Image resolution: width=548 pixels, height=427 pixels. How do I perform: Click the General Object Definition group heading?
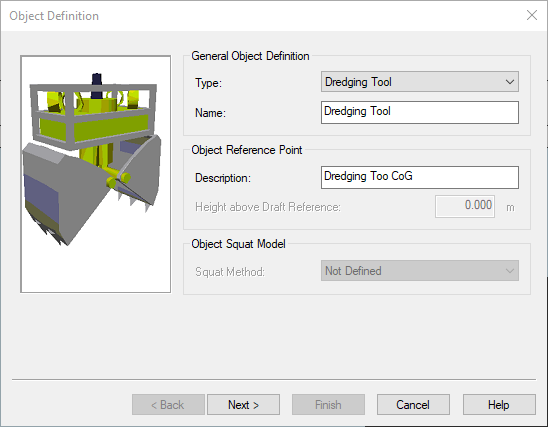click(x=250, y=56)
